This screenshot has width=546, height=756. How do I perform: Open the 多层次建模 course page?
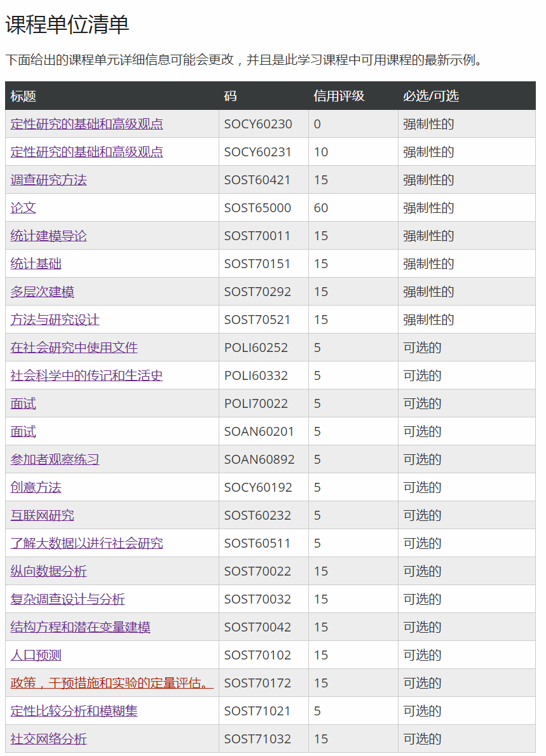42,292
